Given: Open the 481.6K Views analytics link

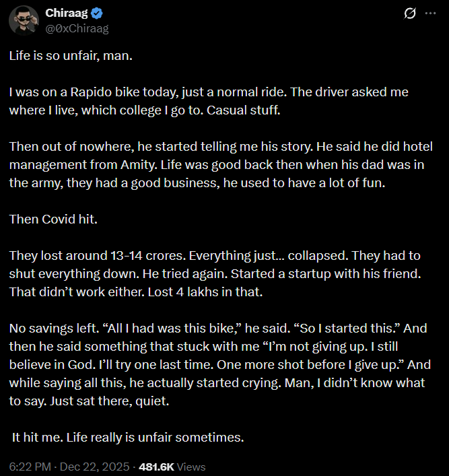Looking at the screenshot, I should coord(172,466).
